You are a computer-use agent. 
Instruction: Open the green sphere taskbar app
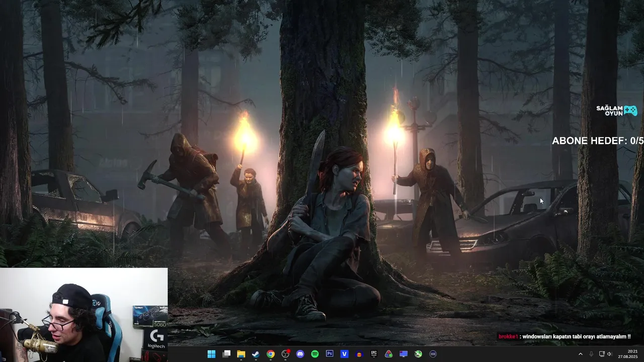pyautogui.click(x=418, y=354)
